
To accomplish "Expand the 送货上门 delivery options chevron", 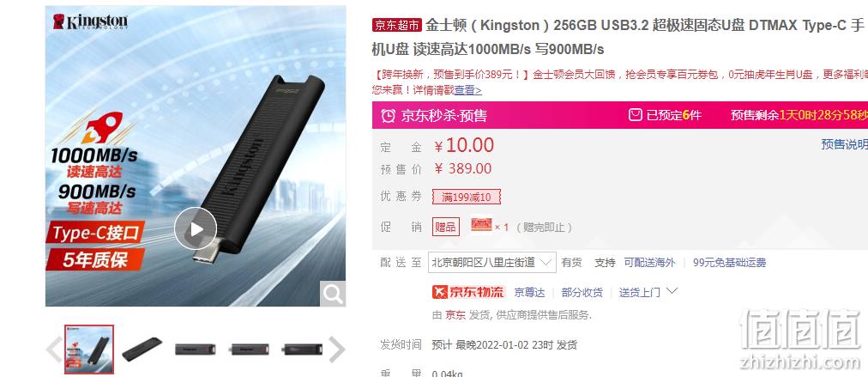I will (x=672, y=291).
